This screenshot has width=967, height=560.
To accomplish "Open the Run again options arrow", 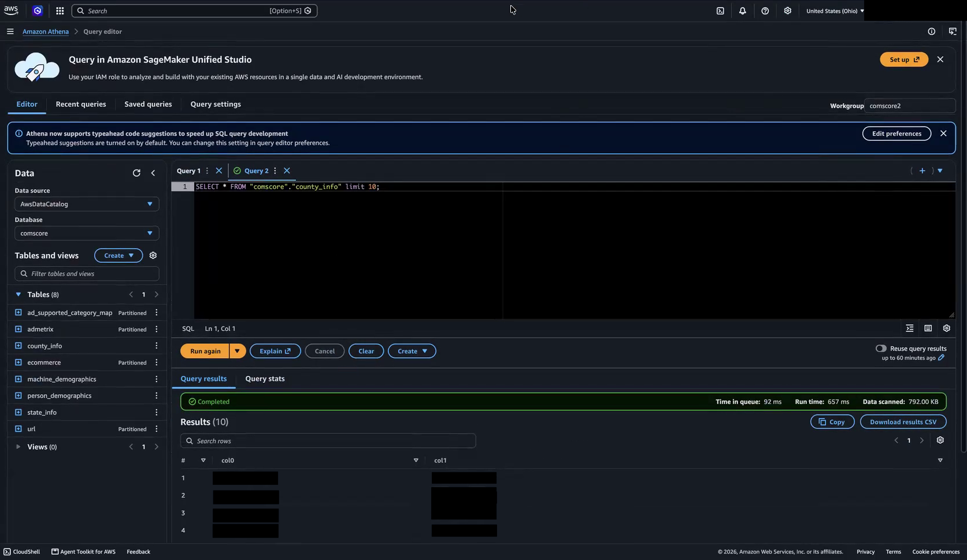I will (x=238, y=351).
